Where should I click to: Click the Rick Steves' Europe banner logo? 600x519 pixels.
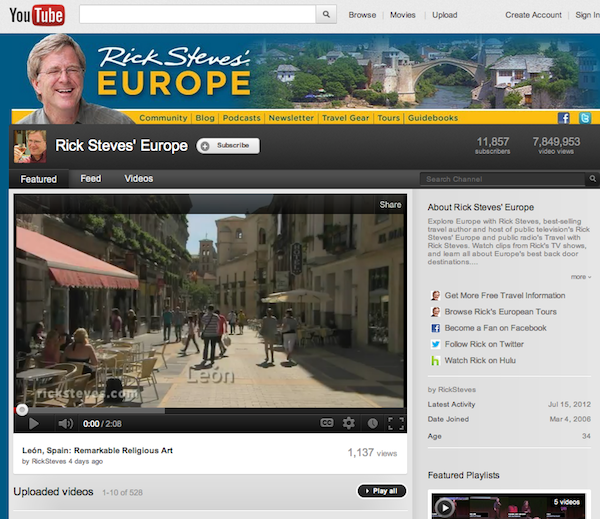(x=174, y=72)
